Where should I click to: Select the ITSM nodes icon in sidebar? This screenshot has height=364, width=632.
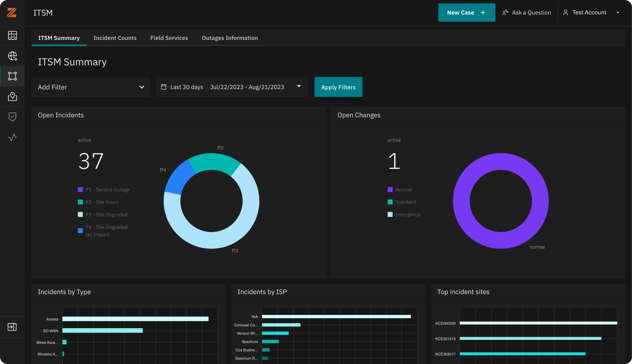pyautogui.click(x=13, y=76)
